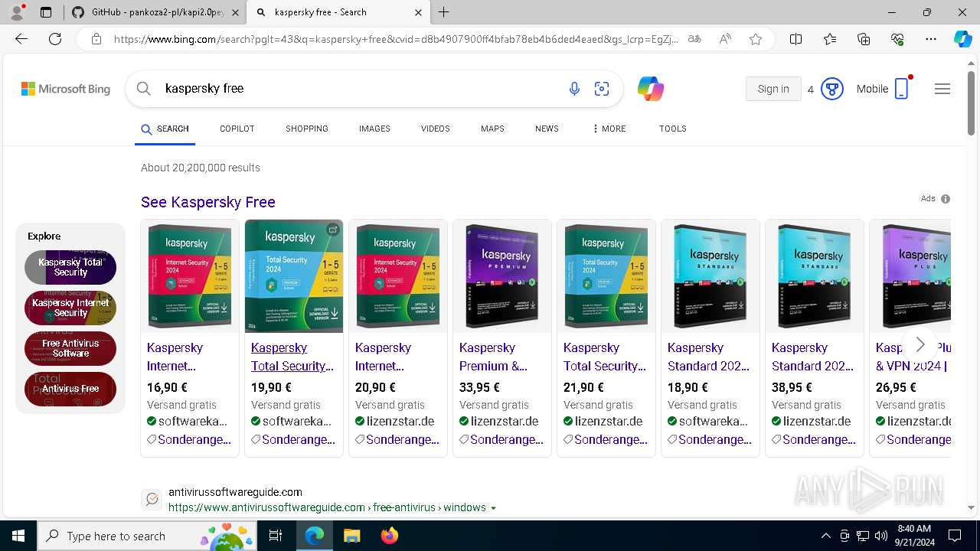Search using voice microphone icon

pos(574,89)
